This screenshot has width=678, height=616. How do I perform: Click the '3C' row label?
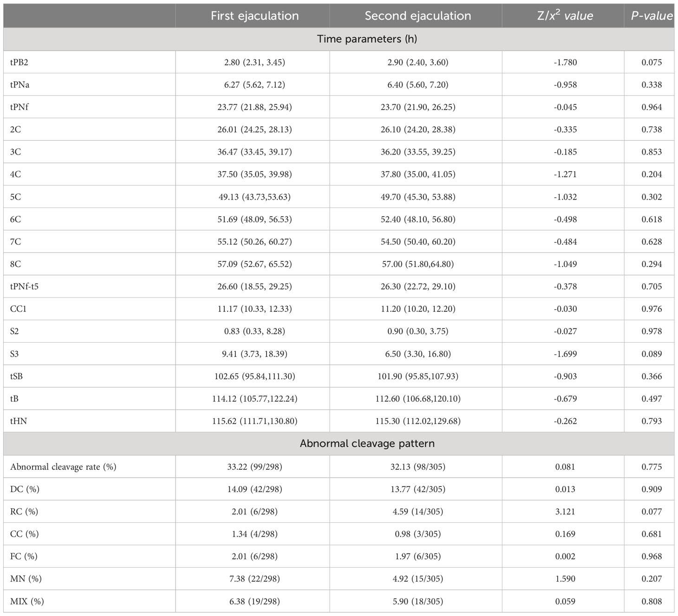pos(15,152)
